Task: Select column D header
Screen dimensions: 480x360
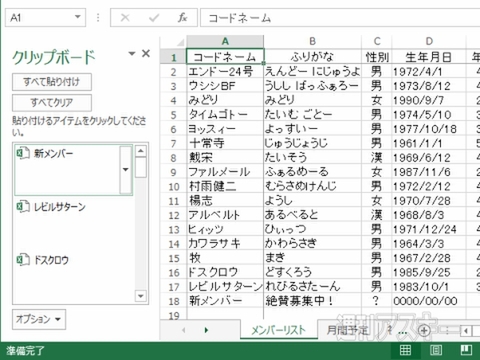Action: pyautogui.click(x=429, y=41)
